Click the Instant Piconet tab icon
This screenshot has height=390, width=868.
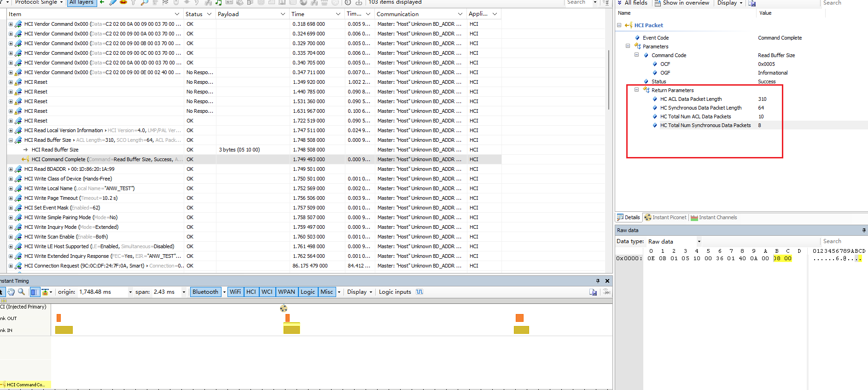647,217
